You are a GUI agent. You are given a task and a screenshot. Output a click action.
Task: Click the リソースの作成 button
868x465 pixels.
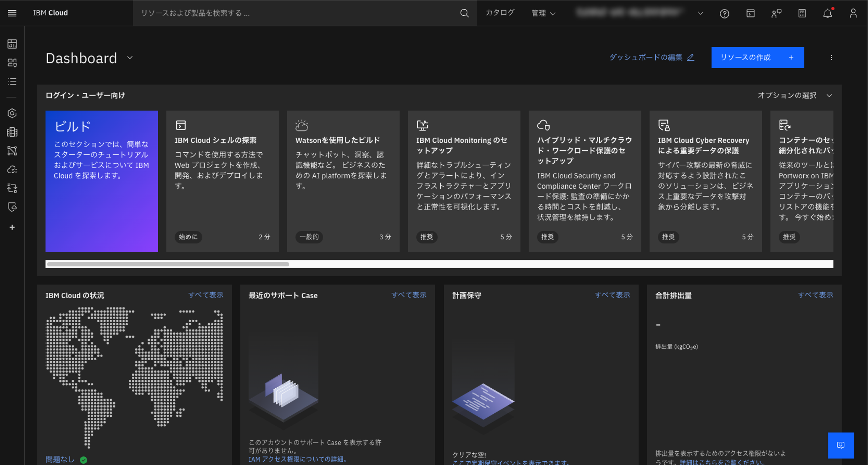click(x=757, y=58)
